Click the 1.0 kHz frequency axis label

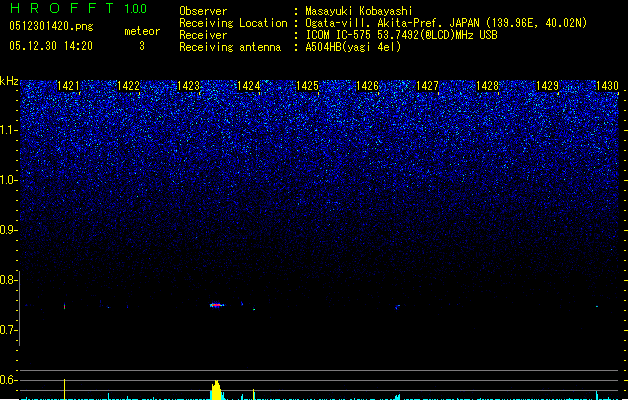tap(8, 180)
